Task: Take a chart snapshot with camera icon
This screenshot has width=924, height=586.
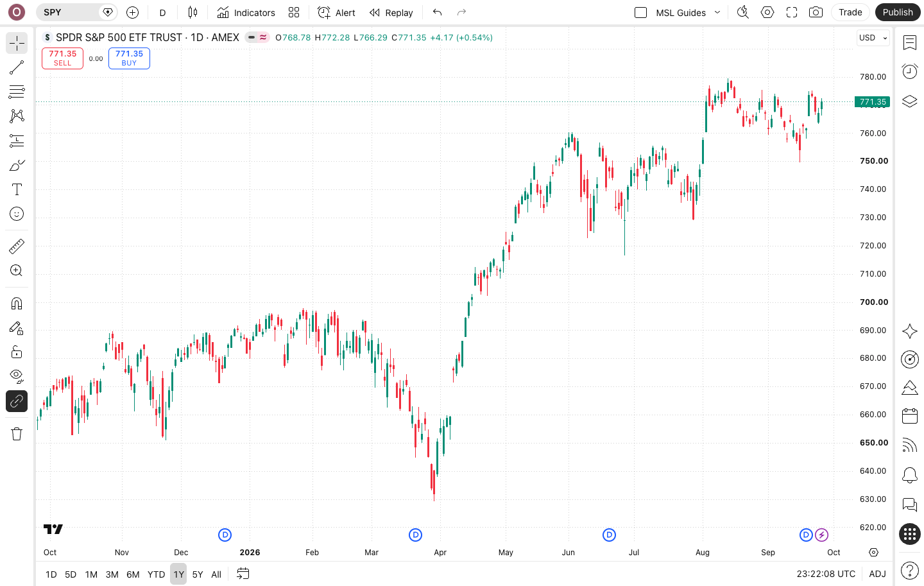Action: (816, 12)
